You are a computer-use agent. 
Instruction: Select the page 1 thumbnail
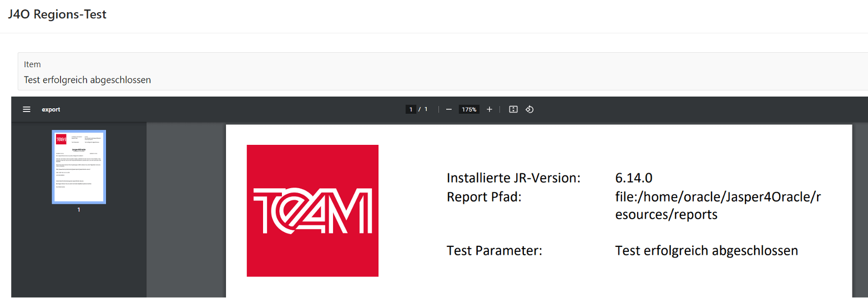[x=79, y=167]
